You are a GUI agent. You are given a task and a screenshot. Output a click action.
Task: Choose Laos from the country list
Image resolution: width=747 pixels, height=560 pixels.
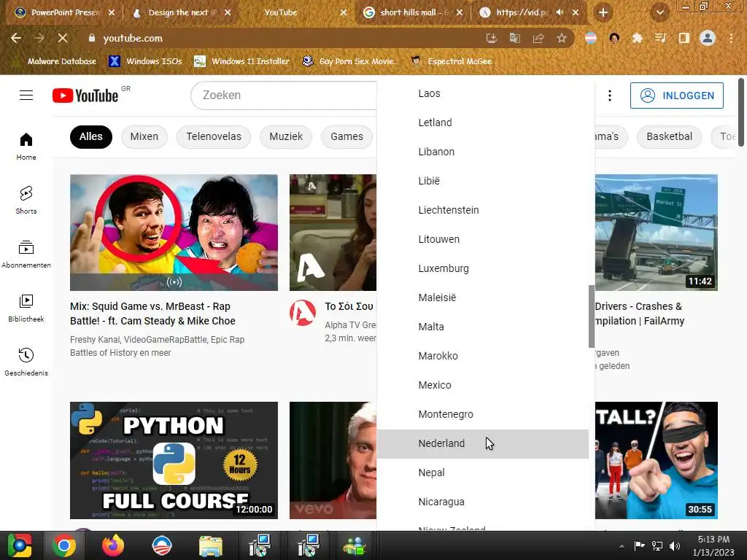[x=483, y=93]
